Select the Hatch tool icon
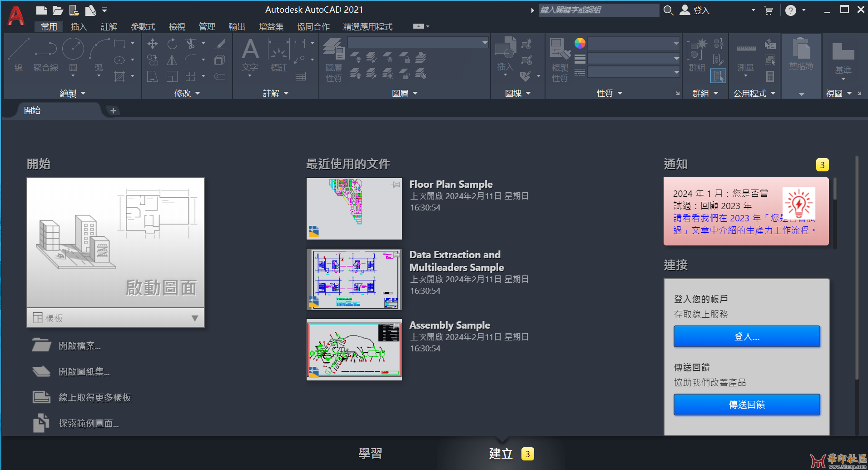868x470 pixels. [x=119, y=76]
